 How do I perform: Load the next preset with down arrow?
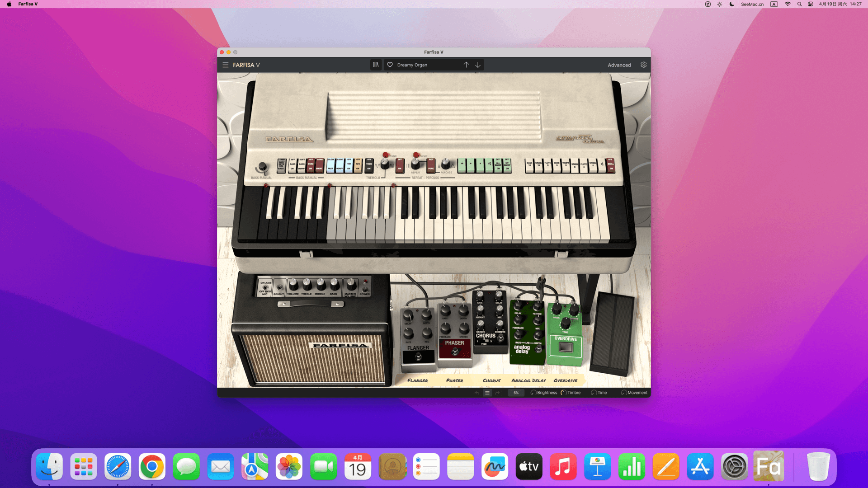pos(478,65)
